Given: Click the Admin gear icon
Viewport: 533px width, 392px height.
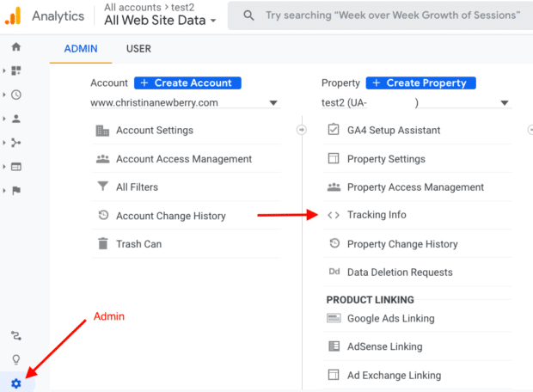Looking at the screenshot, I should (15, 383).
